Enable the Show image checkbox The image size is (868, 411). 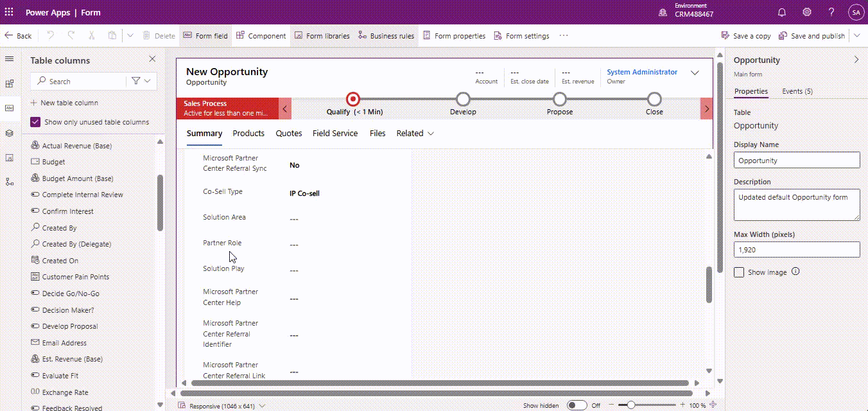740,272
